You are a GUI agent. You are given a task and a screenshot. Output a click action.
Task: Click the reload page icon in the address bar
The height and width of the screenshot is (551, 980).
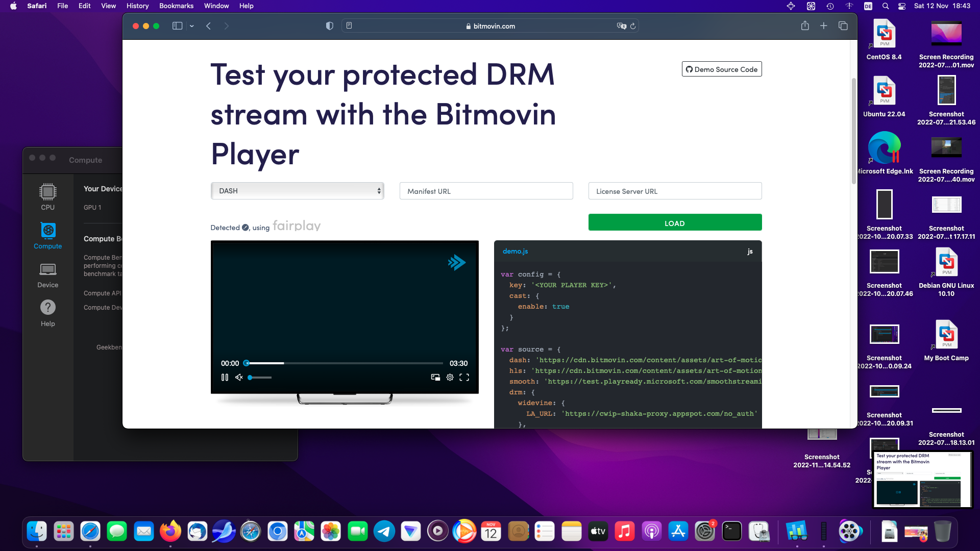633,26
